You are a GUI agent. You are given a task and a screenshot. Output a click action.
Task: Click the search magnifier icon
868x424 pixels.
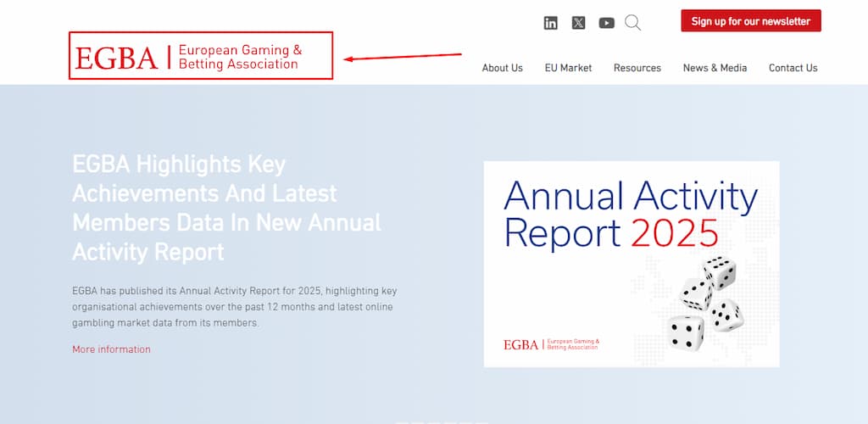pyautogui.click(x=632, y=23)
